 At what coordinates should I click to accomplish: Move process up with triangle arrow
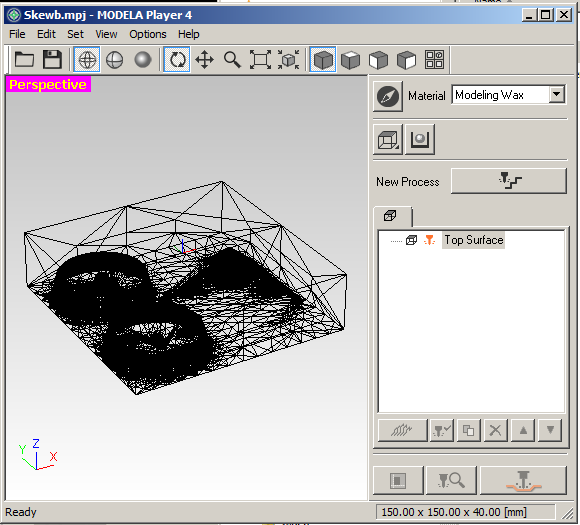pyautogui.click(x=523, y=430)
